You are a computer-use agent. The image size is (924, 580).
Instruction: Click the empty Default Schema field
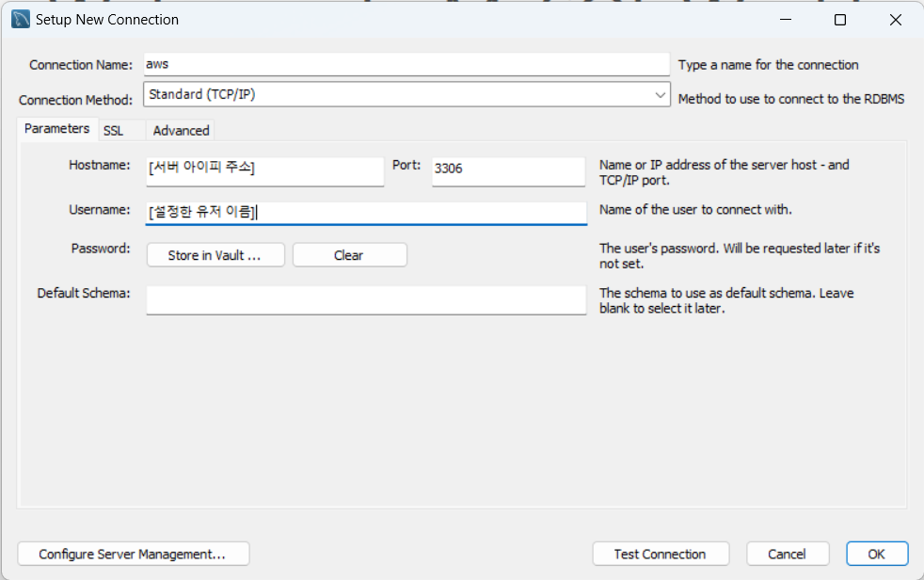pyautogui.click(x=364, y=299)
